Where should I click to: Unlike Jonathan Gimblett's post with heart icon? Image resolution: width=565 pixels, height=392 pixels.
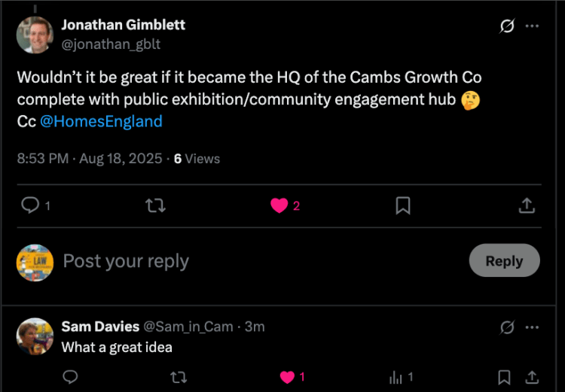(x=279, y=205)
